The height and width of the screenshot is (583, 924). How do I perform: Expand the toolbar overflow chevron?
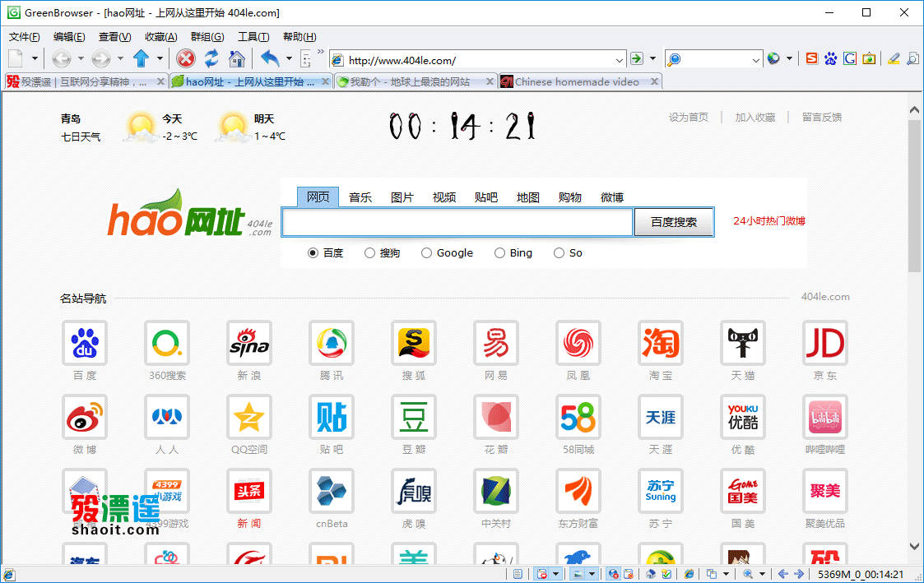pyautogui.click(x=321, y=52)
